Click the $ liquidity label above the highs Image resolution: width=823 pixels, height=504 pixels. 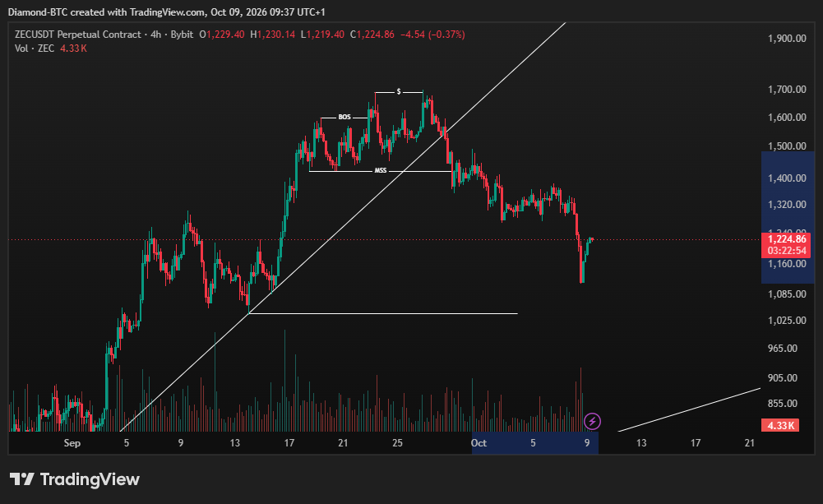click(x=399, y=92)
